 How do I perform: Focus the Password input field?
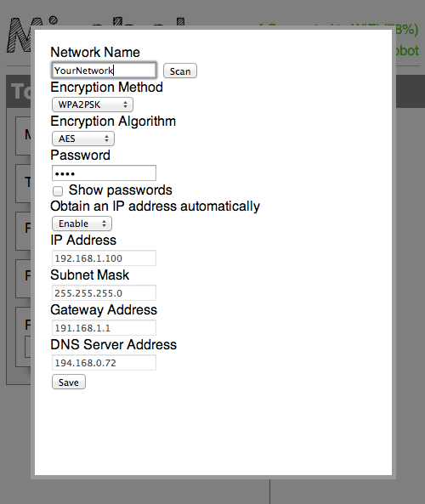(104, 173)
